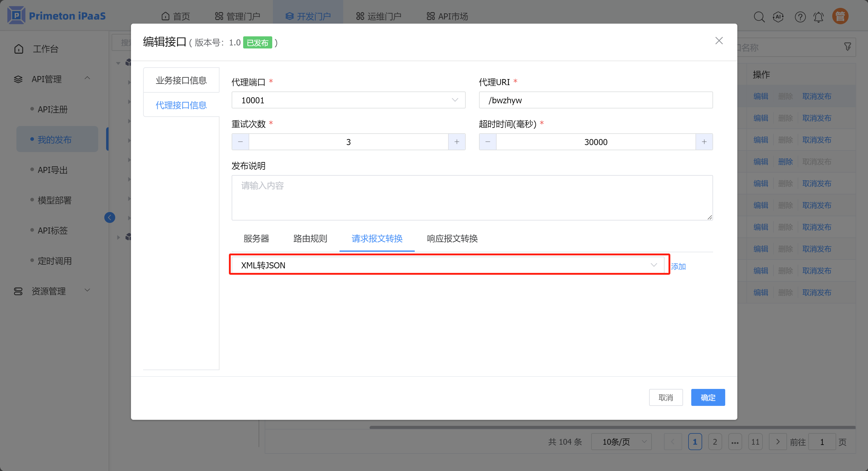Click the filter funnel icon

[x=847, y=46]
